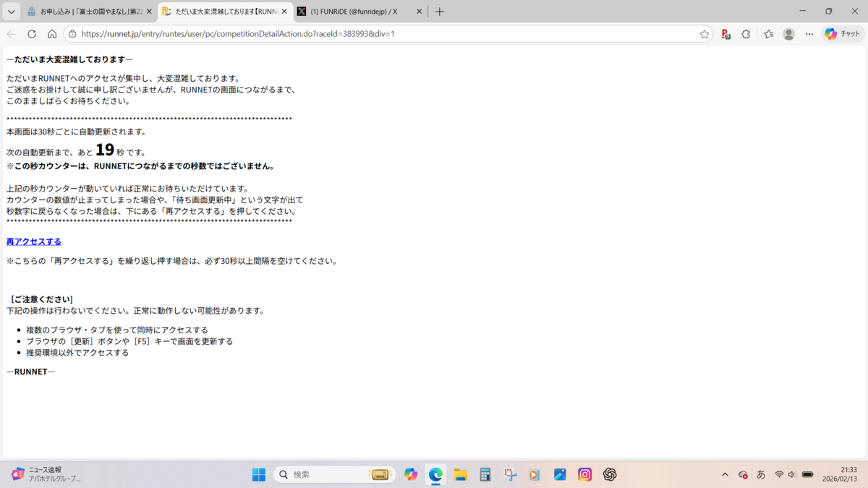
Task: Open a new browser tab
Action: coord(439,12)
